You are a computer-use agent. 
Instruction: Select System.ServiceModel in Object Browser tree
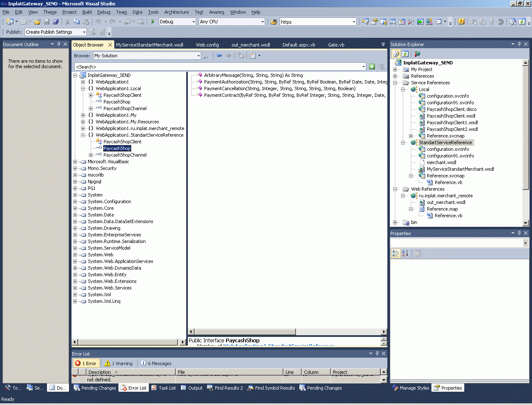tap(109, 248)
